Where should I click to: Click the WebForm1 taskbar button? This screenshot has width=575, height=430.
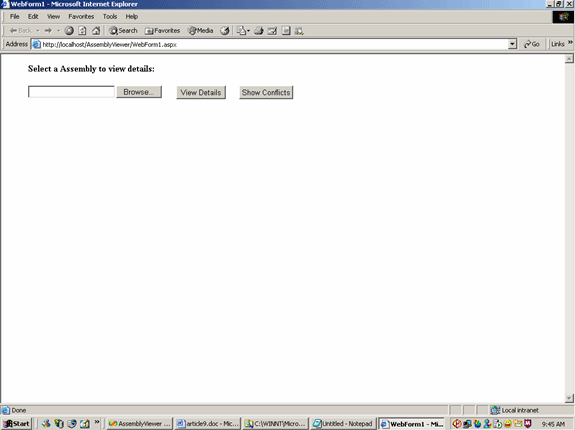click(412, 424)
